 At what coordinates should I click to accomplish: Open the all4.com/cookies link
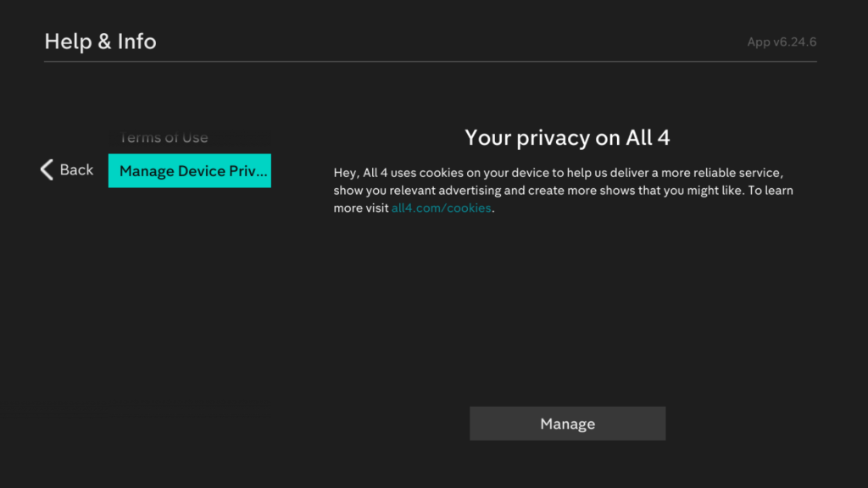(x=441, y=208)
